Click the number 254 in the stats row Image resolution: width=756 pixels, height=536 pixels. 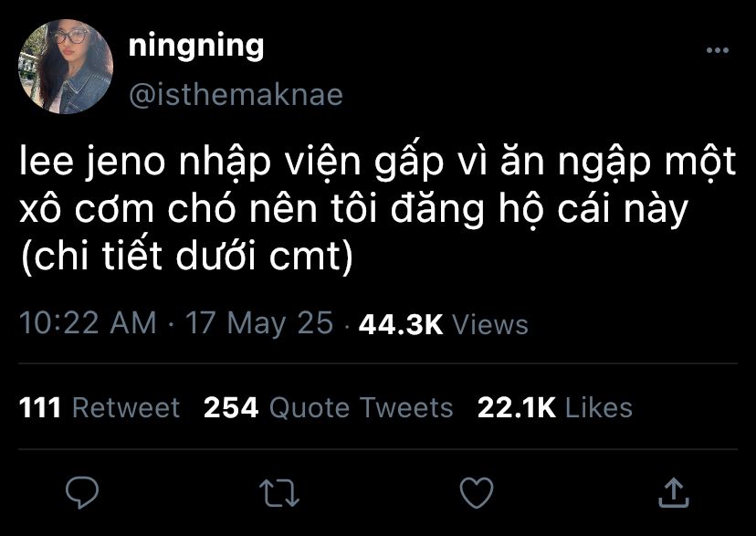[x=231, y=407]
